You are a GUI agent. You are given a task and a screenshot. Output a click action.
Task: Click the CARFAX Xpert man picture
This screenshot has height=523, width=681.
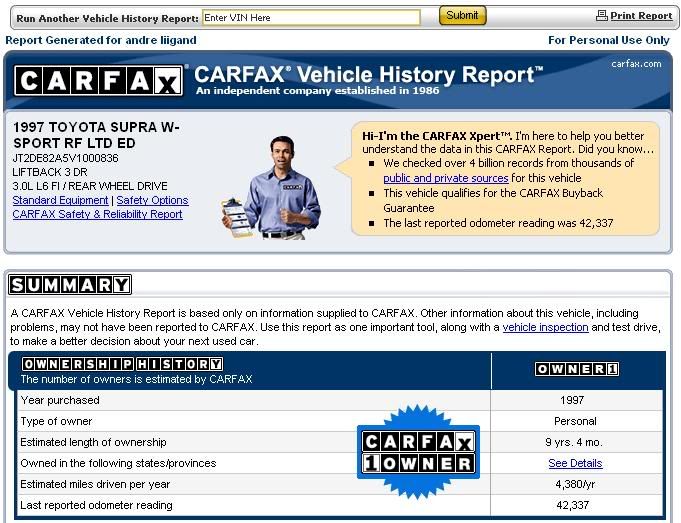[273, 188]
